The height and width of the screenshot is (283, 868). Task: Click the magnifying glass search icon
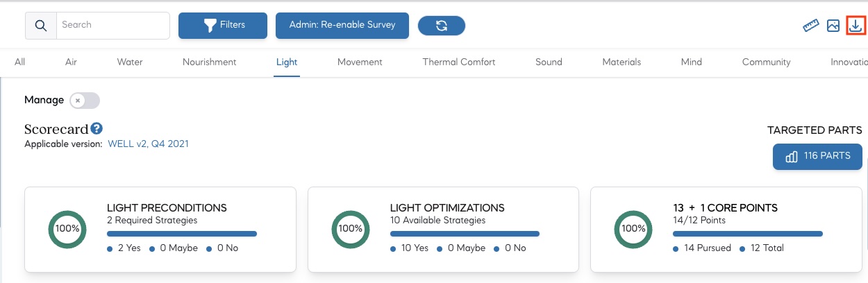point(41,26)
